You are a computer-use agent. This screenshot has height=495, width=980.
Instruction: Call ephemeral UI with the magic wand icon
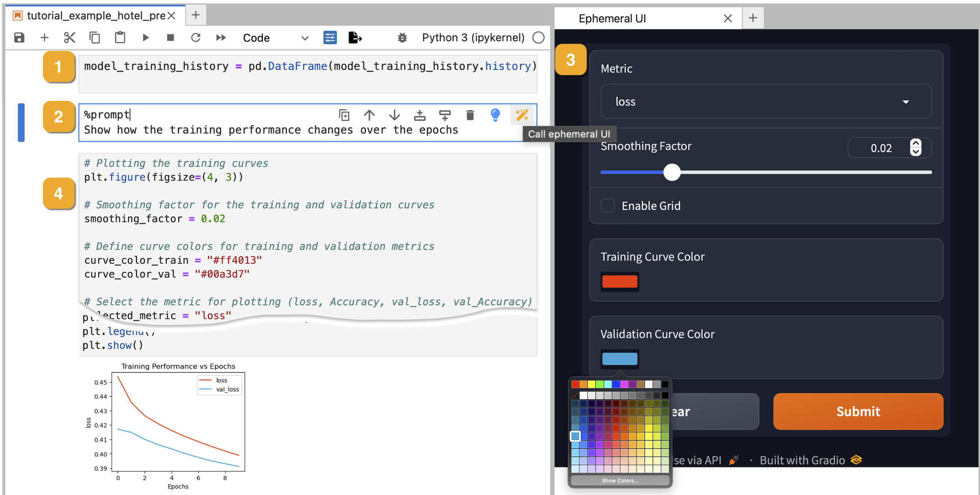(522, 115)
